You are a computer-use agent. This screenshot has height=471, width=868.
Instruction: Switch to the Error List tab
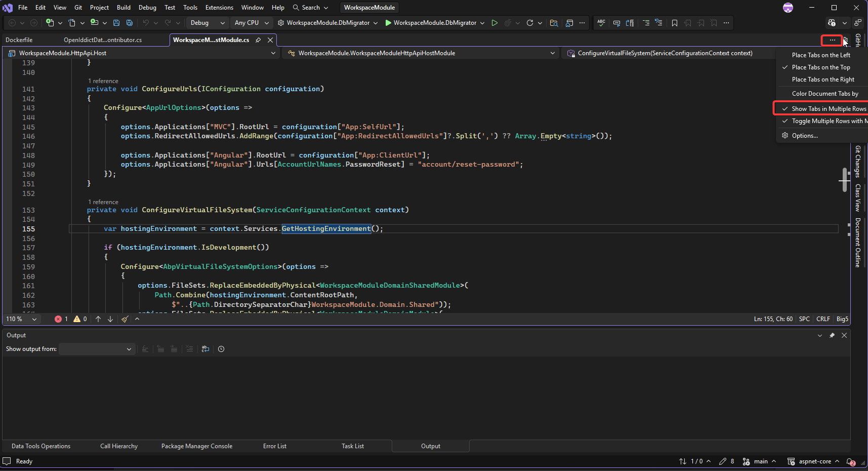coord(274,446)
